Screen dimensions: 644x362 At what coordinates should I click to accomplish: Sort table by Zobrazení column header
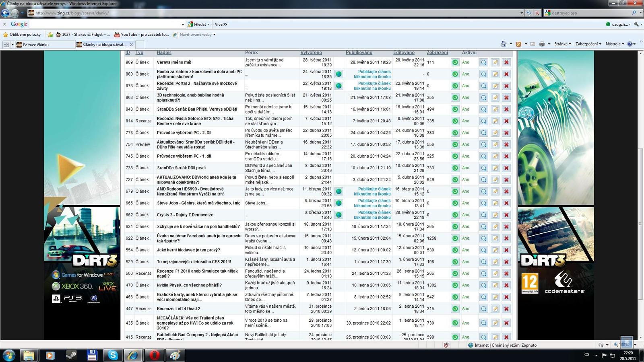click(x=437, y=53)
